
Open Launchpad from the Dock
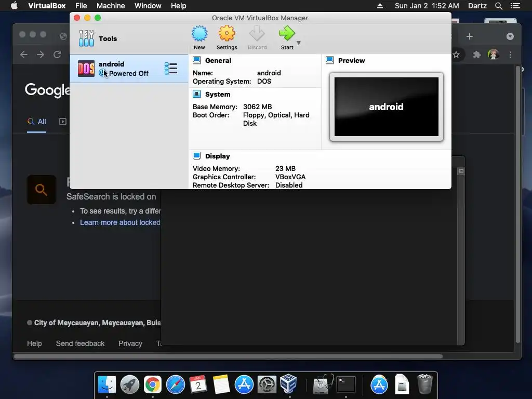[x=129, y=384]
